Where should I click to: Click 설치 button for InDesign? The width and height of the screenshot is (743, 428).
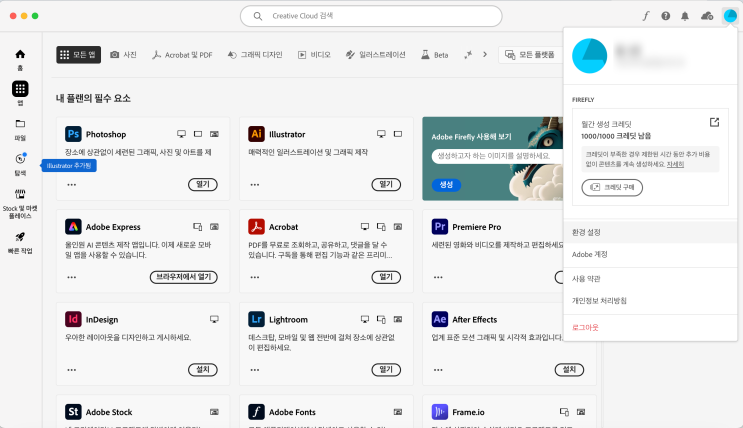[x=203, y=370]
